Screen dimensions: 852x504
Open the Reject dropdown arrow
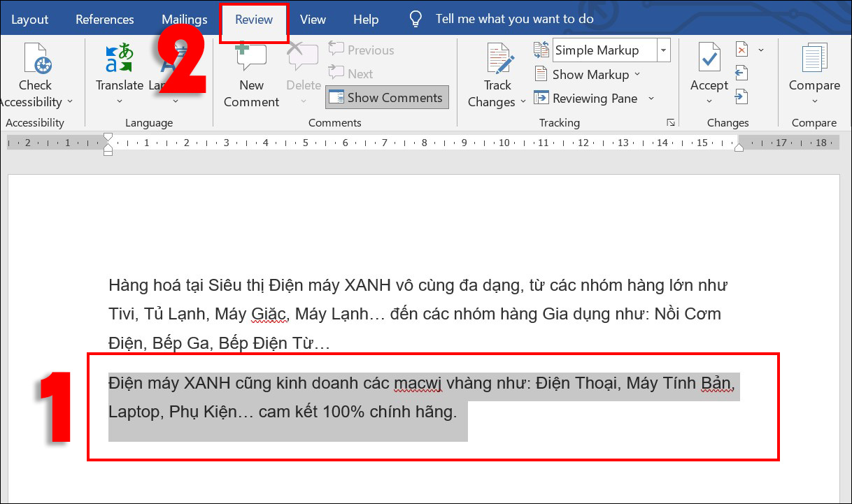[761, 50]
